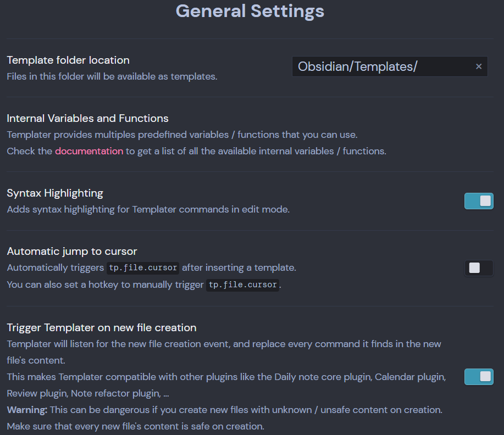This screenshot has height=435, width=504.
Task: Click the second tp.file.cursor code label
Action: coord(242,285)
